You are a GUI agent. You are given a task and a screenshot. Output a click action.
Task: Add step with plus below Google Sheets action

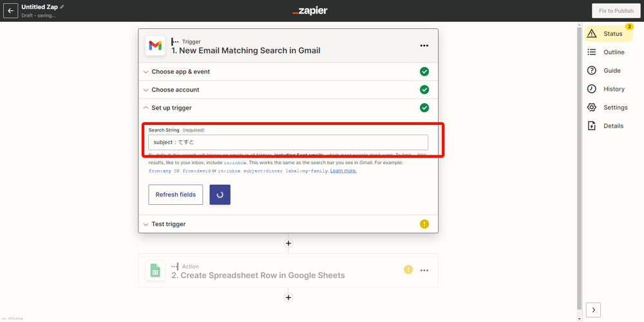click(289, 298)
